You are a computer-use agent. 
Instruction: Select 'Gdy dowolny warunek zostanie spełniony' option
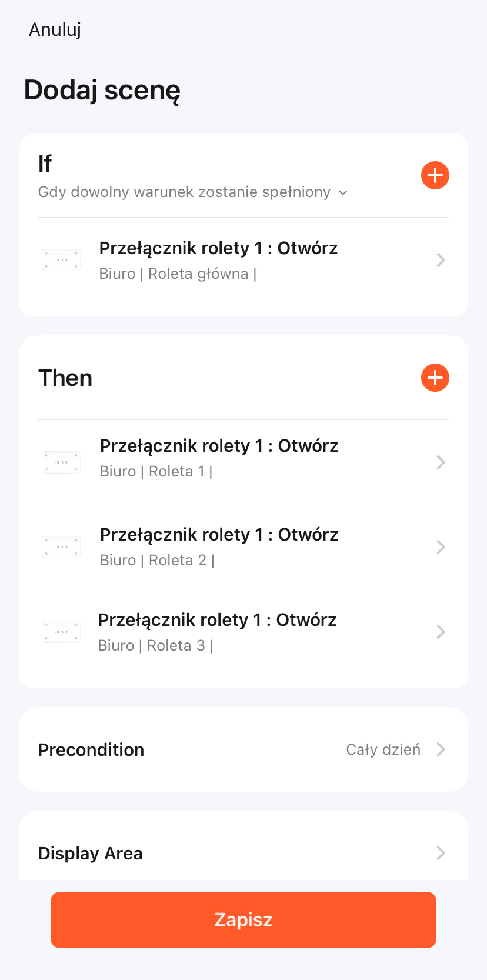184,192
